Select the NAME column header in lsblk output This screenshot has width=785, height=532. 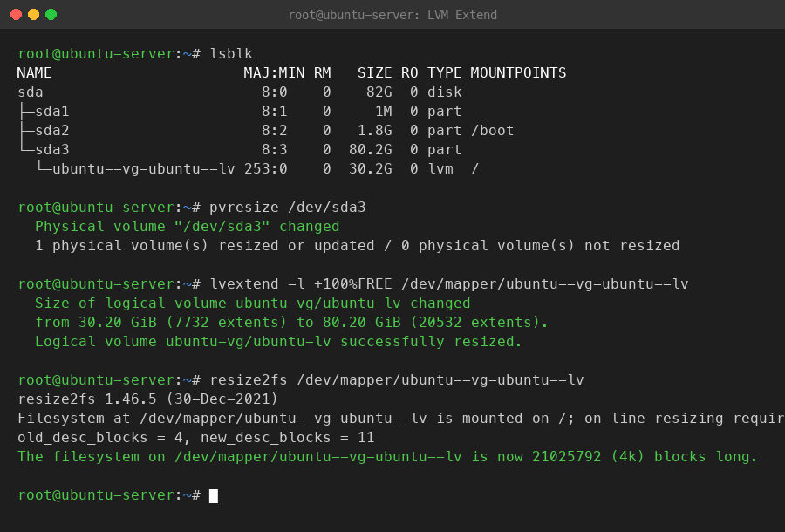pyautogui.click(x=35, y=73)
